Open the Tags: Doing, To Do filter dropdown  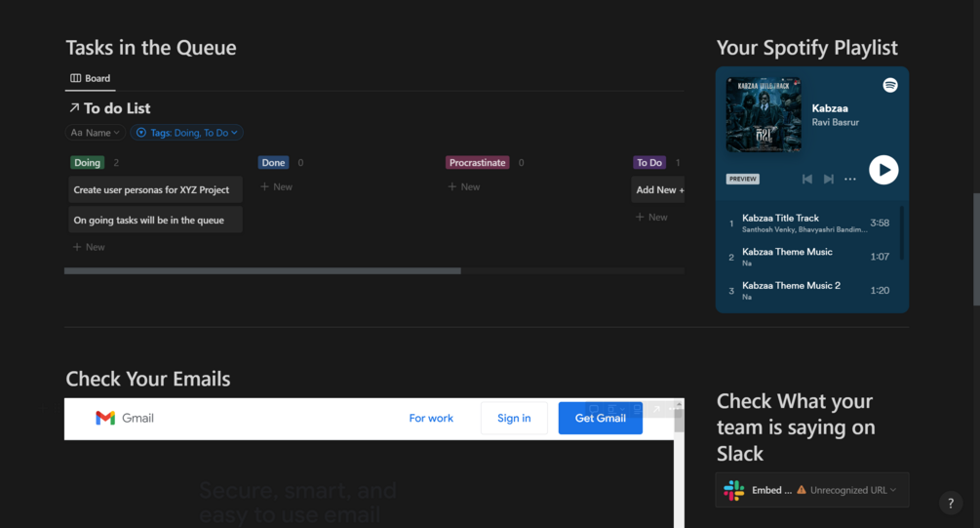click(x=187, y=133)
